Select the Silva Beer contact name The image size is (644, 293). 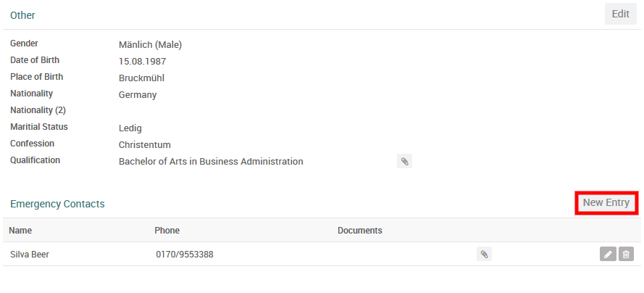(30, 255)
